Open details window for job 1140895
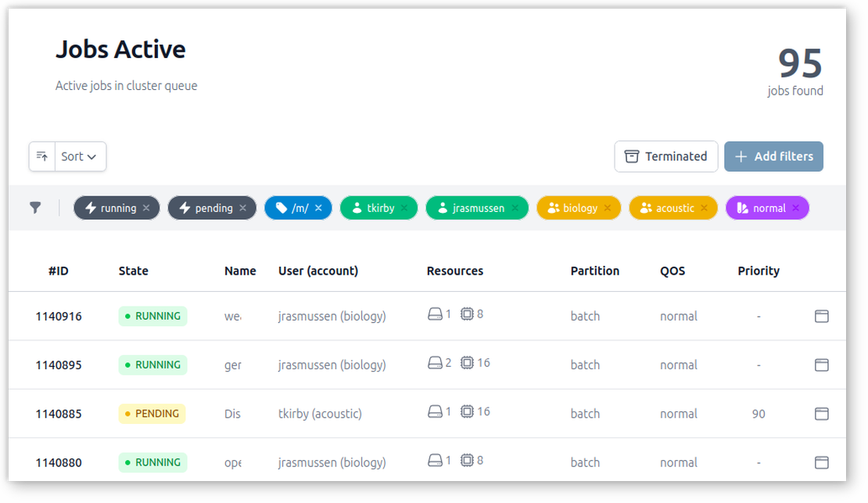The image size is (868, 503). 822,365
